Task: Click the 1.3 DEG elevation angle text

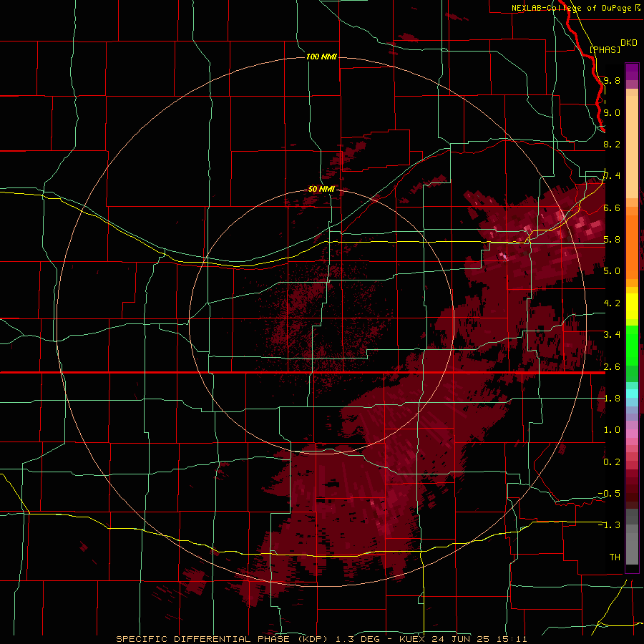Action: 358,639
